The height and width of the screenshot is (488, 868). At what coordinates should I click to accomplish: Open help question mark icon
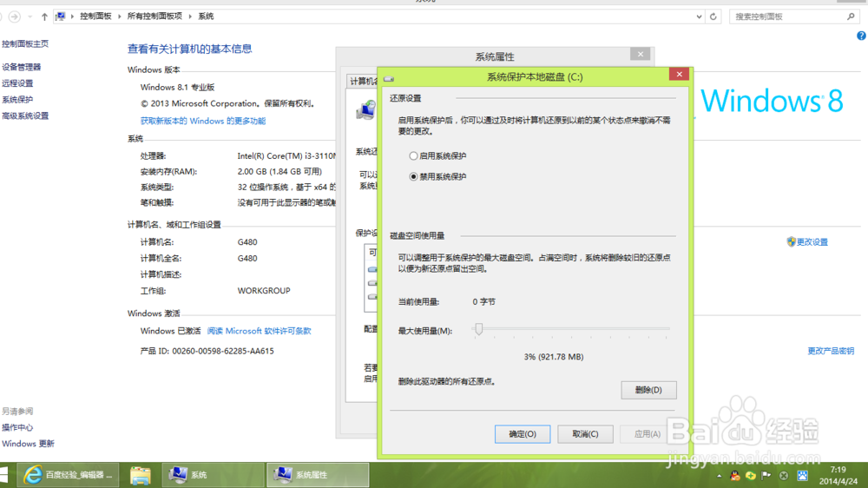(861, 36)
